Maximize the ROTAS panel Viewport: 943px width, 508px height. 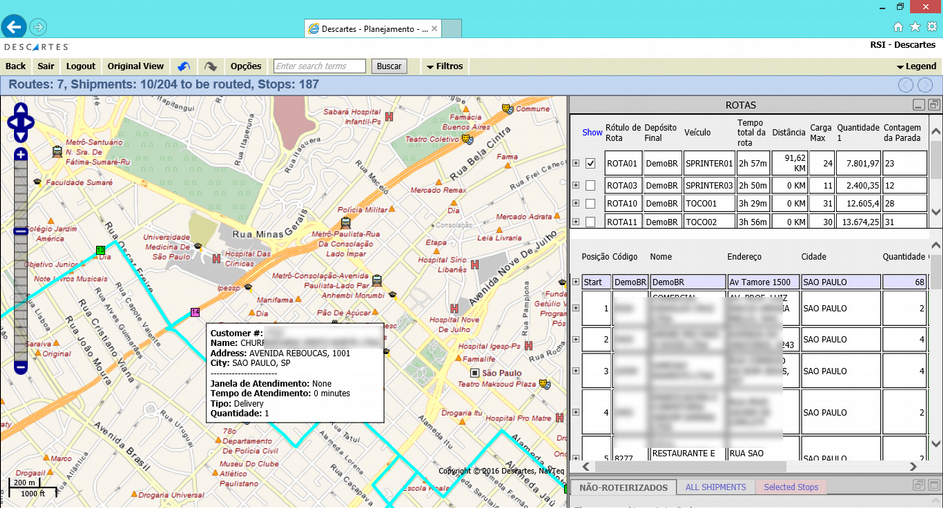(x=933, y=105)
